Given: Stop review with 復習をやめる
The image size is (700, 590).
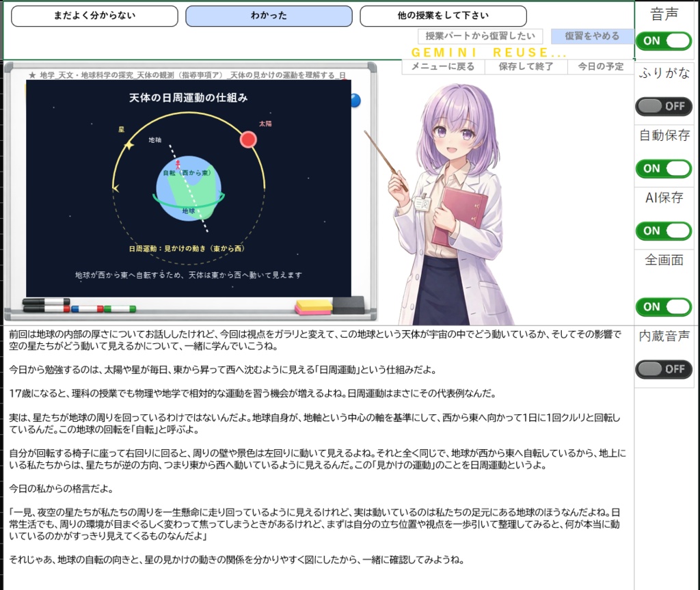Looking at the screenshot, I should tap(592, 36).
